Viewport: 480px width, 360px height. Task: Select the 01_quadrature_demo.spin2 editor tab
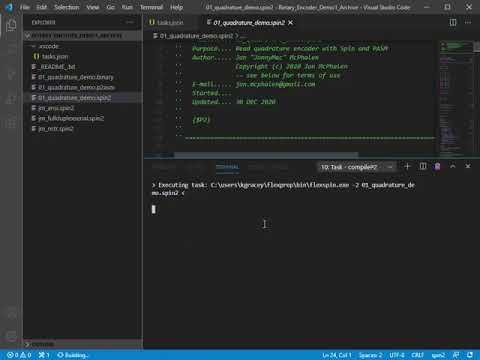[249, 23]
